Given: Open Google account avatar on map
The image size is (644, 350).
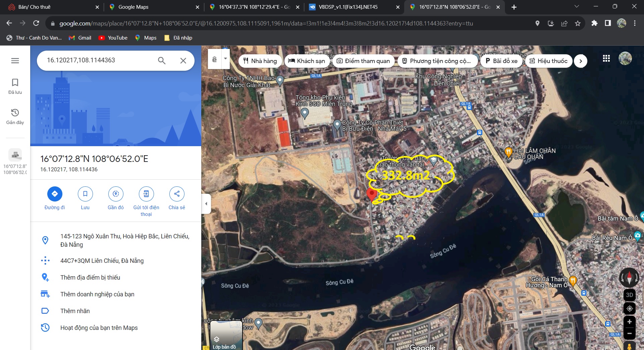Looking at the screenshot, I should 625,59.
